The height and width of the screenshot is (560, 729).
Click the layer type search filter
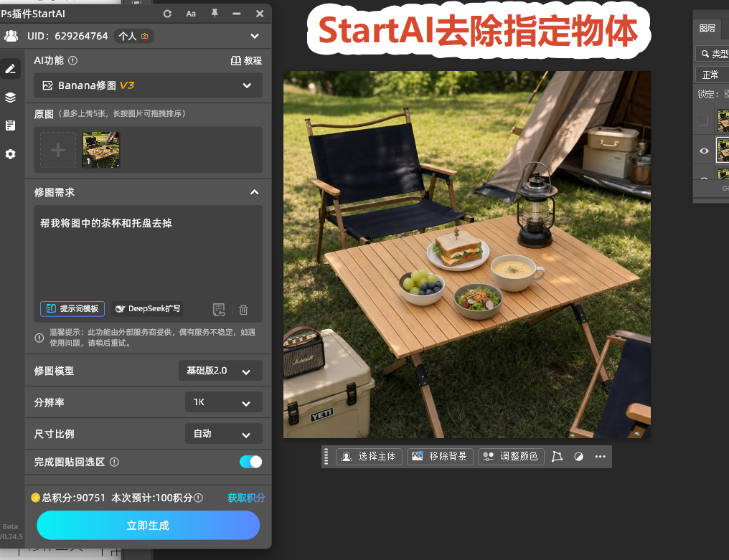(x=712, y=54)
